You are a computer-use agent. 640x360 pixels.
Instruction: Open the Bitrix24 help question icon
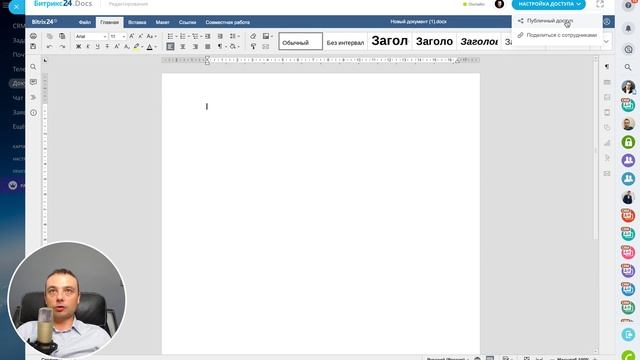(x=628, y=5)
